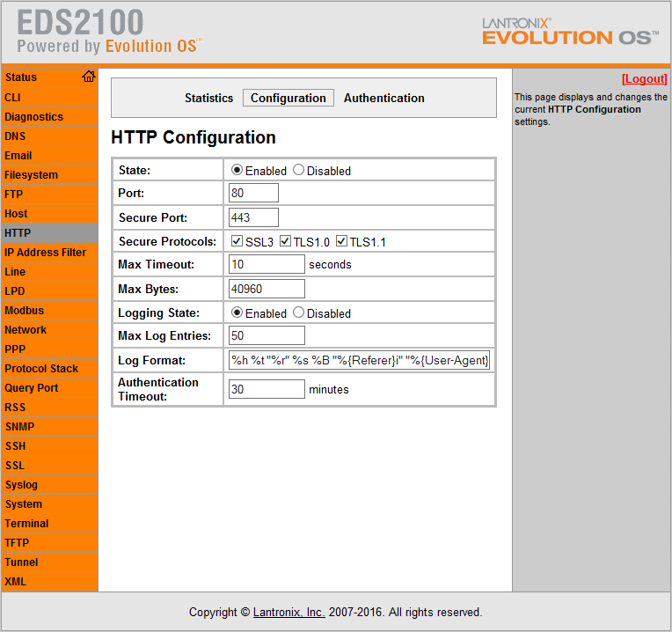Open the Email sidebar item
The image size is (672, 632).
(x=50, y=155)
